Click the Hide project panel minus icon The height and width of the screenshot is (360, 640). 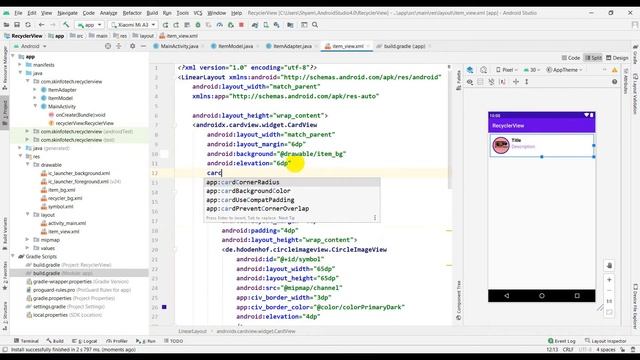coord(143,46)
